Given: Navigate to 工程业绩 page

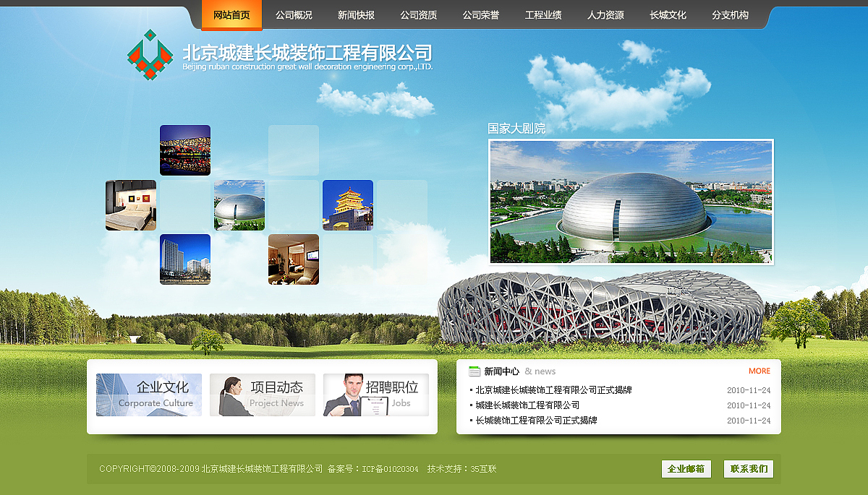Looking at the screenshot, I should point(543,15).
